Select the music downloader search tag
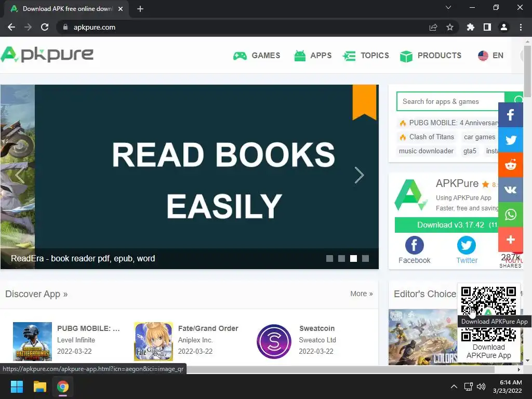This screenshot has height=399, width=532. pyautogui.click(x=426, y=151)
